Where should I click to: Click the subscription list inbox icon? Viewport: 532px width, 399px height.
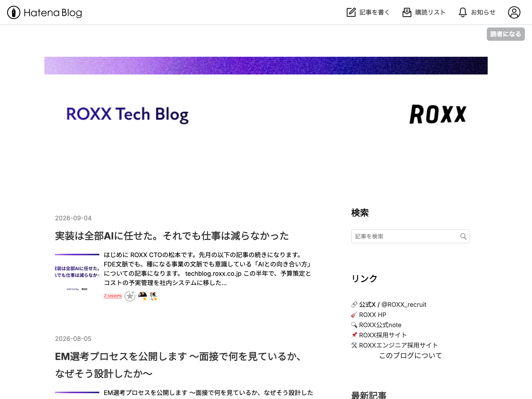(407, 12)
